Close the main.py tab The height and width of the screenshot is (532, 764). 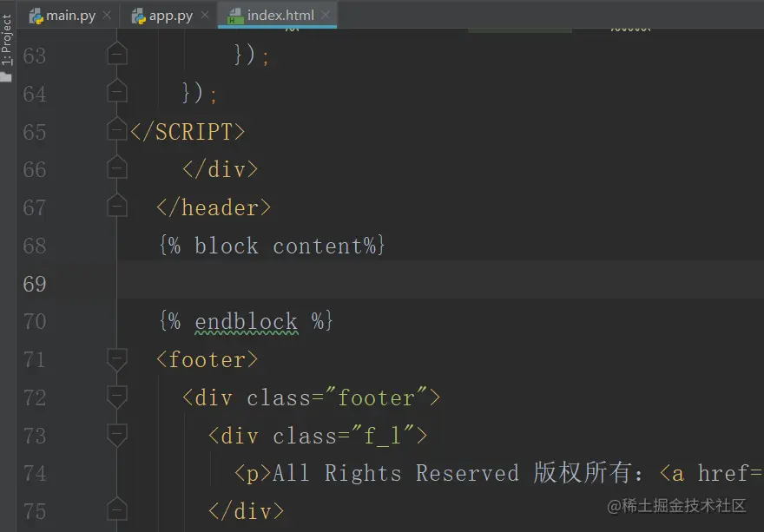tap(107, 16)
